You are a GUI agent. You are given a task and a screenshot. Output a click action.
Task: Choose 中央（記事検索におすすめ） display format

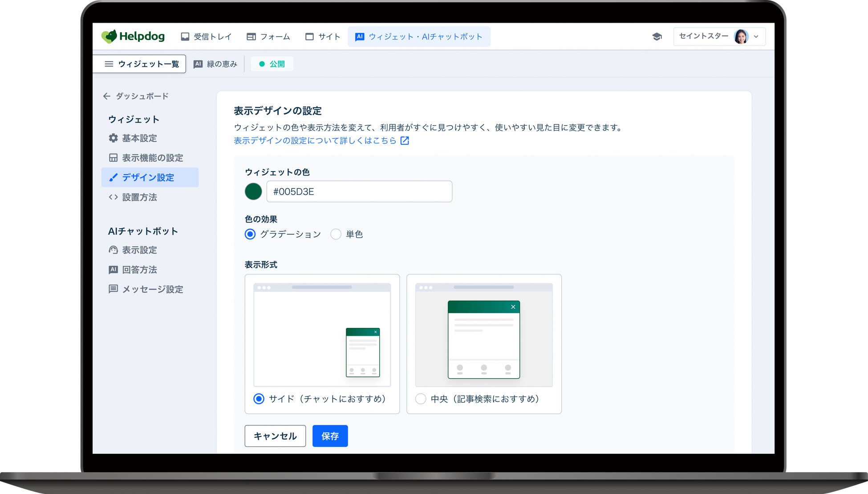click(421, 399)
